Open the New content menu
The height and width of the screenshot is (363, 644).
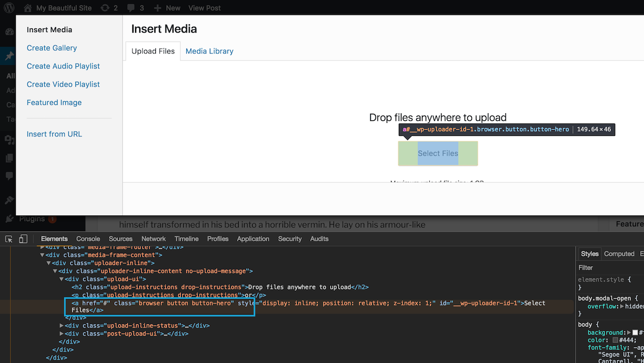167,8
